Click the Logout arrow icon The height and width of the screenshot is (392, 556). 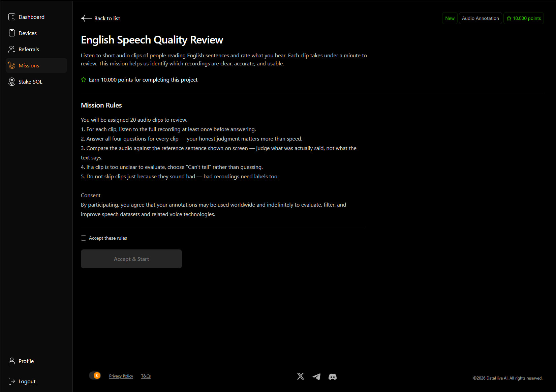12,381
